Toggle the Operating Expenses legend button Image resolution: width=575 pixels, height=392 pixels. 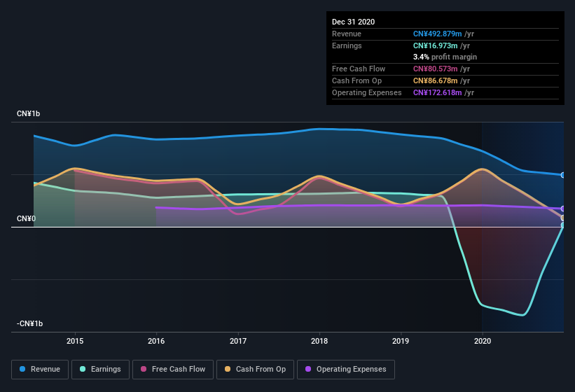[346, 370]
